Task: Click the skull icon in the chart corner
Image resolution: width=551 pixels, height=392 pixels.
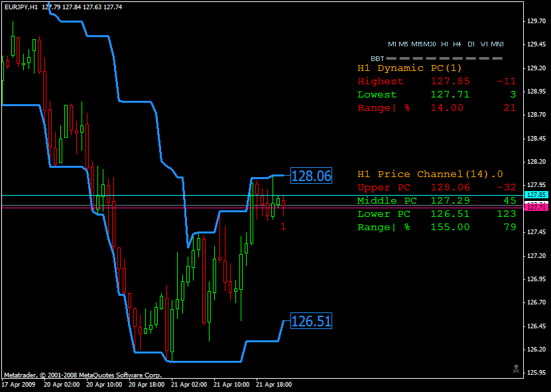Action: click(x=516, y=369)
